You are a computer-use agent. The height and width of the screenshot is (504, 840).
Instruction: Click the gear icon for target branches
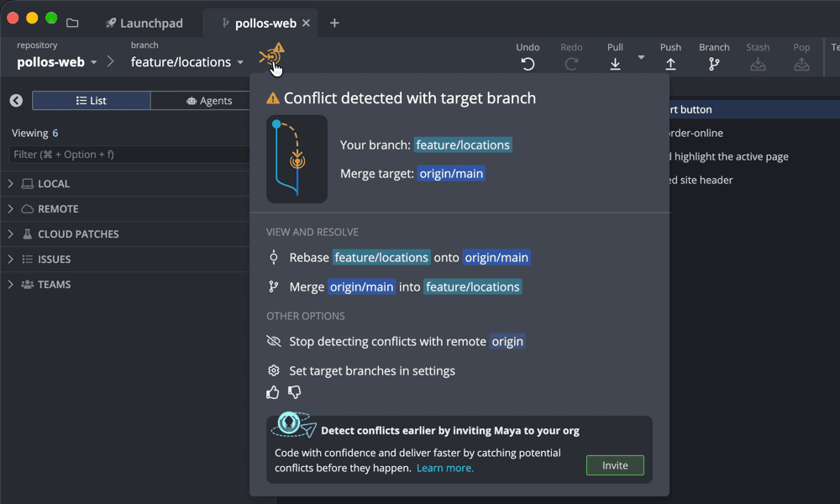(274, 370)
